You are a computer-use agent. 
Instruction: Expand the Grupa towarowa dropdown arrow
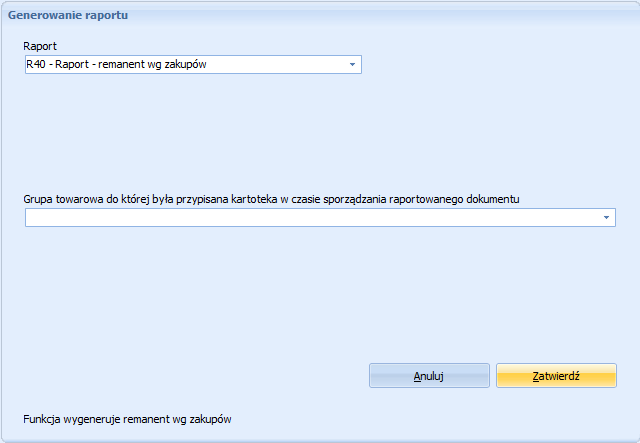606,218
